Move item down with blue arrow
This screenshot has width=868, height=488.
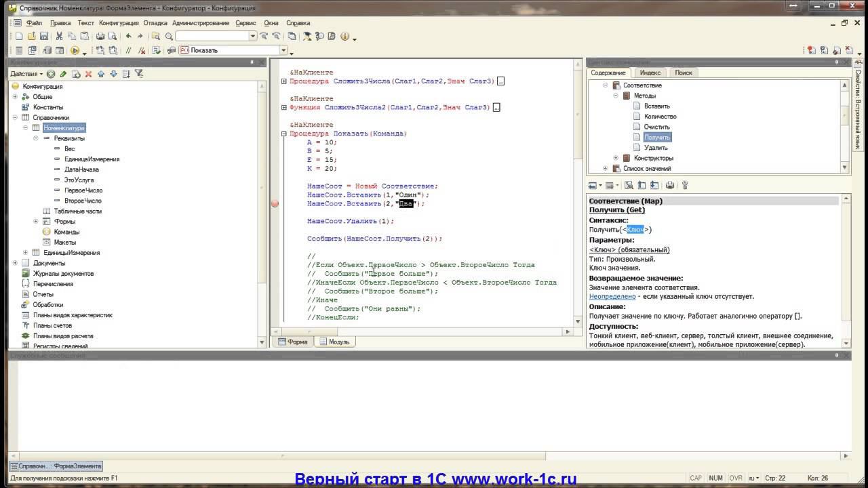(113, 74)
